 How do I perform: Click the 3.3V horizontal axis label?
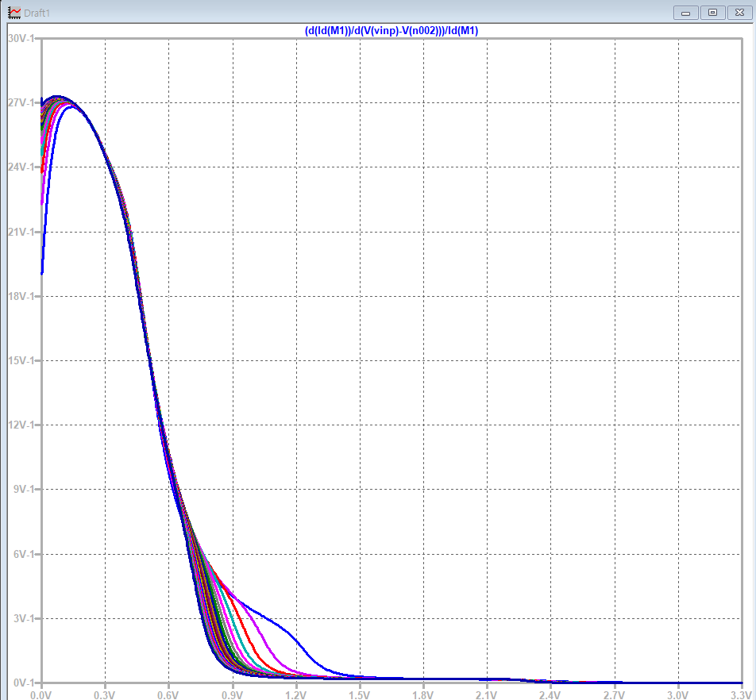741,694
